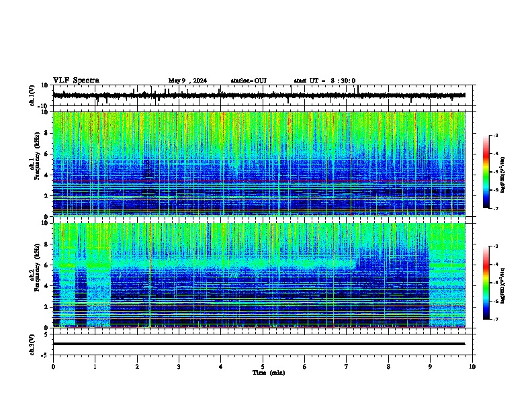This screenshot has width=532, height=411.
Task: Click time axis tick label 9
Action: (430, 367)
